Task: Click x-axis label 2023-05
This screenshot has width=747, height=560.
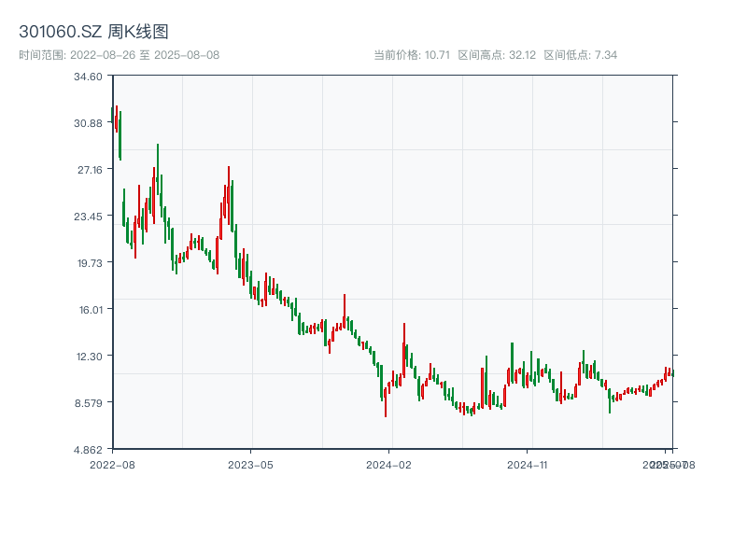Action: coord(250,465)
